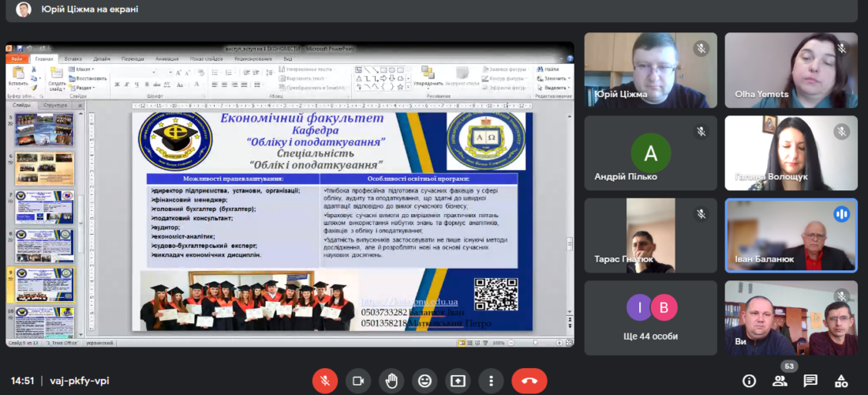The image size is (868, 395).
Task: Toggle the camera on or off
Action: (357, 381)
